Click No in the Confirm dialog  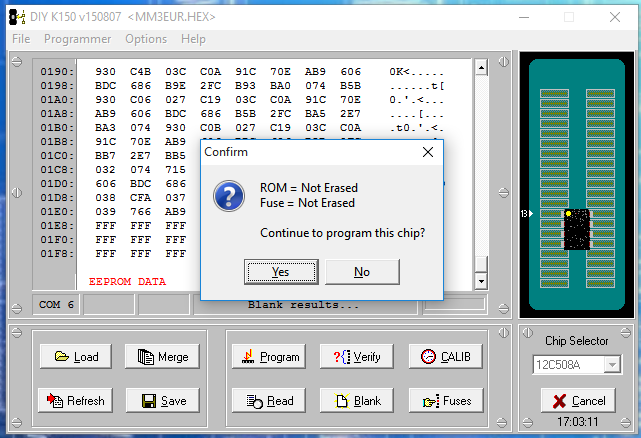coord(362,272)
